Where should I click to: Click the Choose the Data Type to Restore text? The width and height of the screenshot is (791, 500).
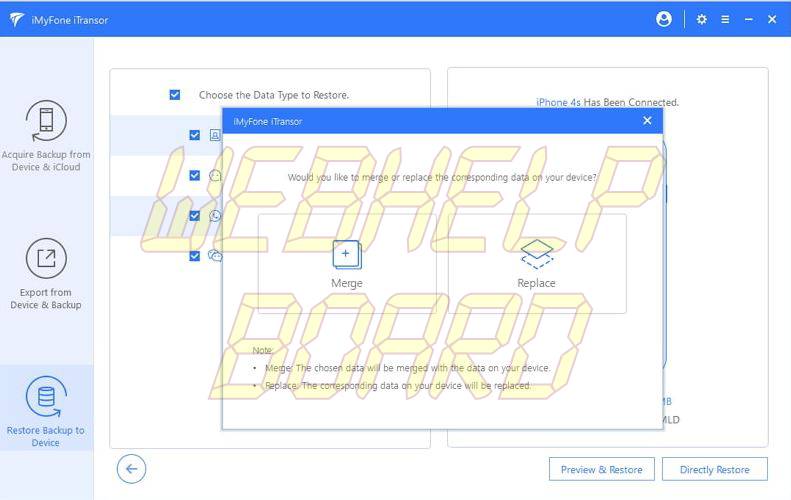pos(274,95)
